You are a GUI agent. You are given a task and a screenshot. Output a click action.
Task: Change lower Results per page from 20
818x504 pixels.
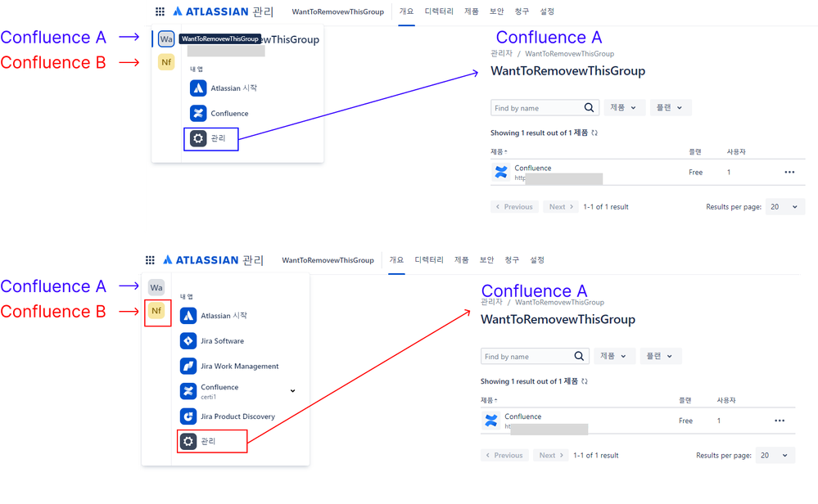[x=775, y=456]
